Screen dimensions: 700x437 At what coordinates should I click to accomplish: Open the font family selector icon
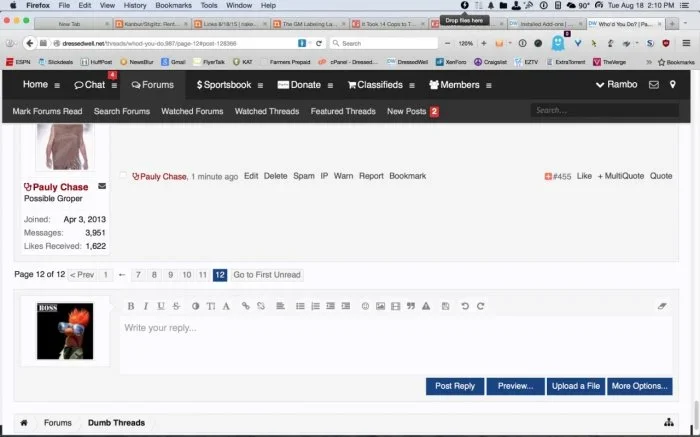pyautogui.click(x=226, y=306)
